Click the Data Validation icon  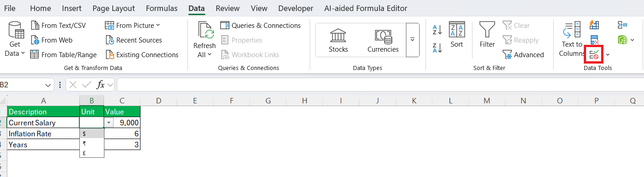(x=594, y=54)
